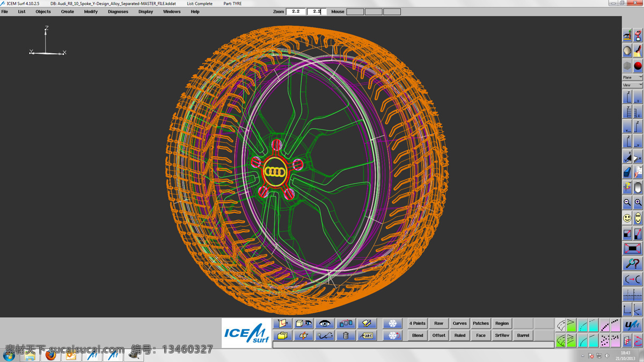Click the Curves button
The height and width of the screenshot is (362, 644).
(x=460, y=323)
